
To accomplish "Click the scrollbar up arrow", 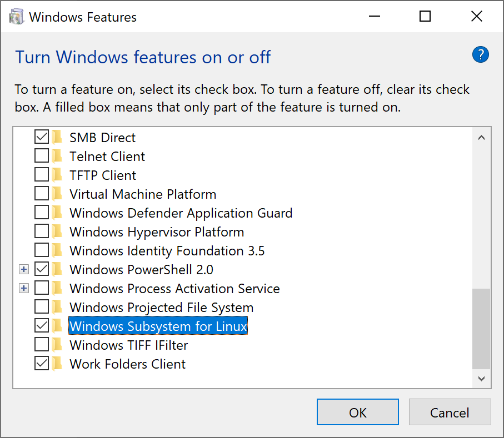I will click(x=481, y=137).
